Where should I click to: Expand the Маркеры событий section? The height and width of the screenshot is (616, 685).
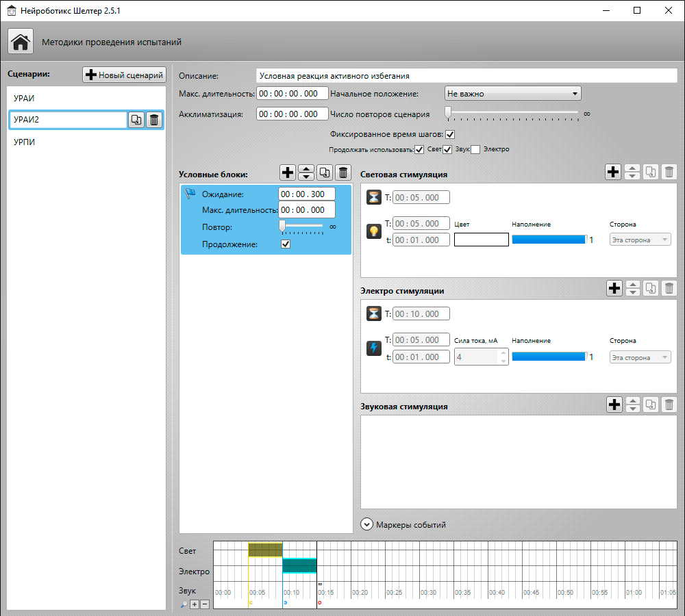click(367, 525)
